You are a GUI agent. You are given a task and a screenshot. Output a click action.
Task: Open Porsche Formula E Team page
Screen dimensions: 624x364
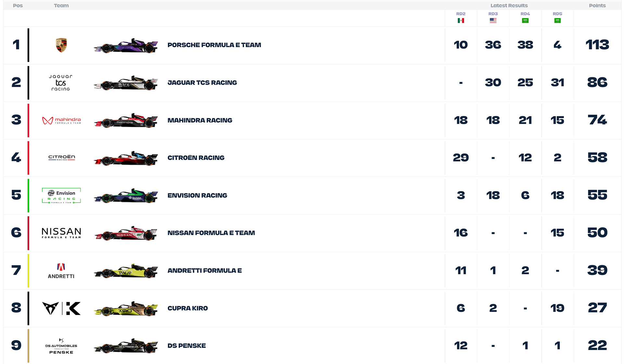click(214, 45)
